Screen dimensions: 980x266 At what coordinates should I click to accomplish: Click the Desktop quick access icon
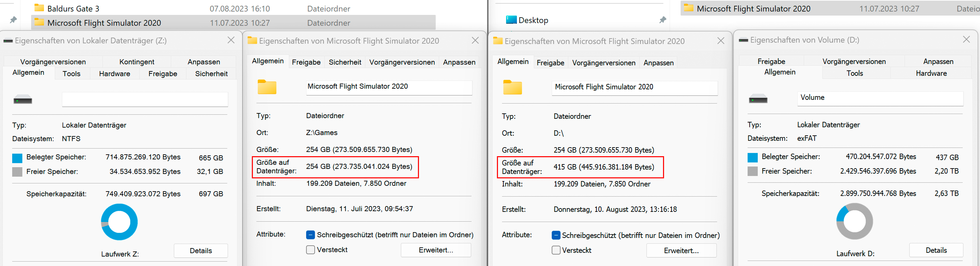point(511,20)
